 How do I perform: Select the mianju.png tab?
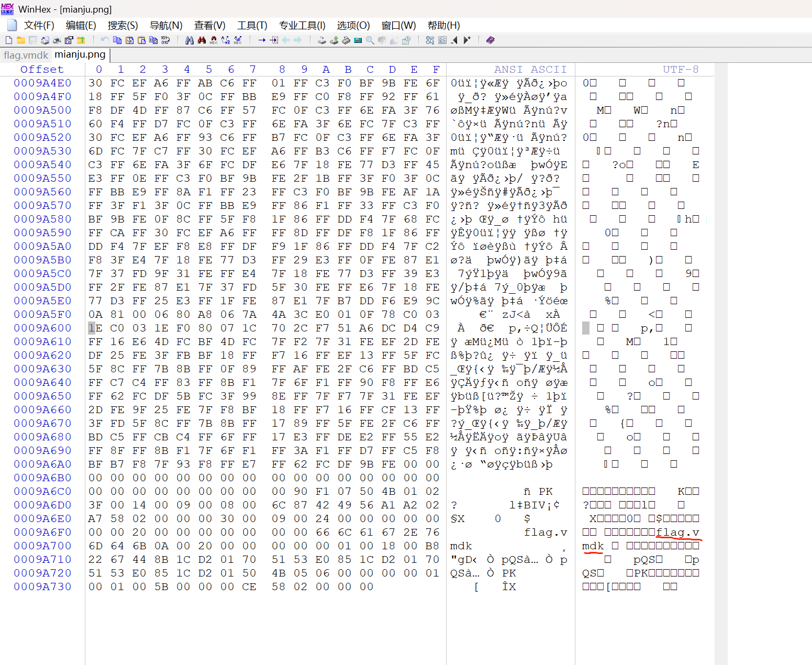click(x=80, y=54)
